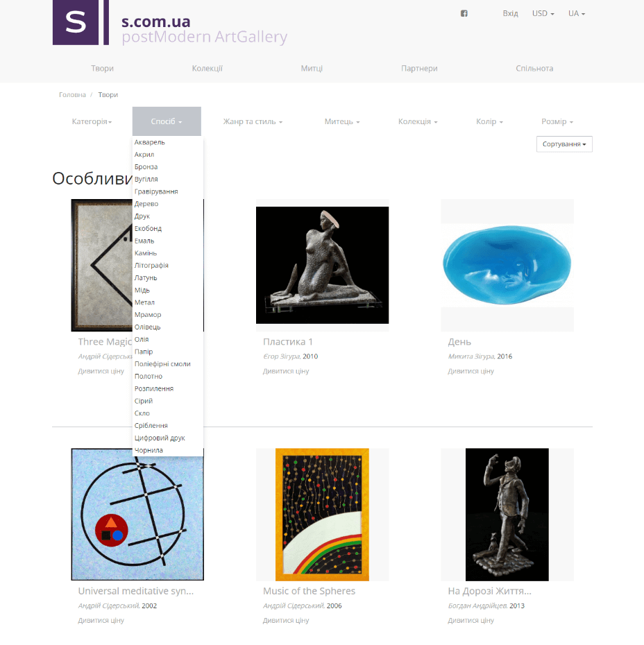Screen dimensions: 644x645
Task: Open Music of the Spheres painting thumbnail
Action: (x=322, y=515)
